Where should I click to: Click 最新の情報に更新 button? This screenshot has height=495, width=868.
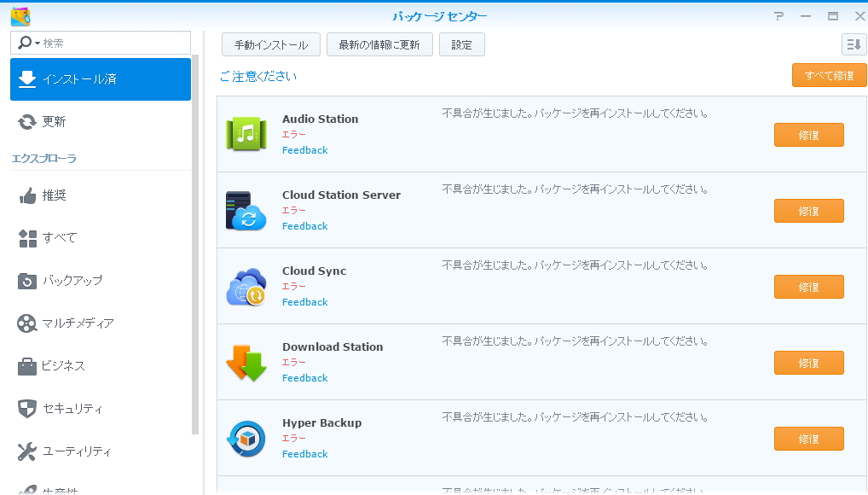379,45
